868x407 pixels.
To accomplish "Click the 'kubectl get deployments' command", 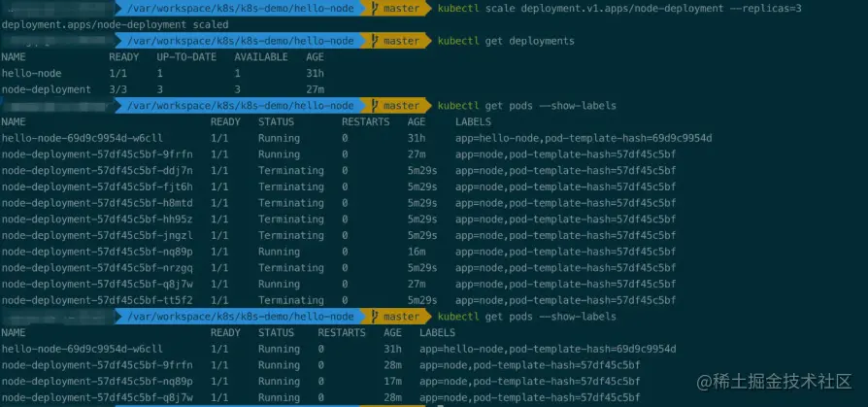I will [x=506, y=41].
